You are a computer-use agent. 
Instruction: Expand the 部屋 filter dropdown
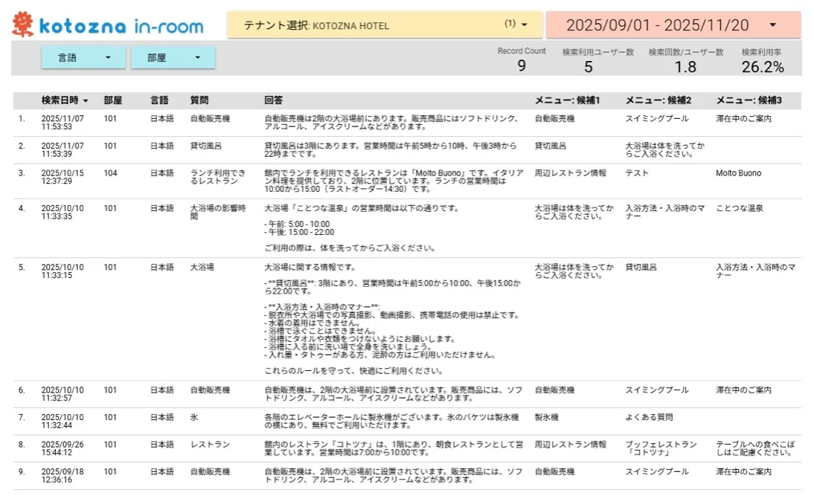(173, 57)
